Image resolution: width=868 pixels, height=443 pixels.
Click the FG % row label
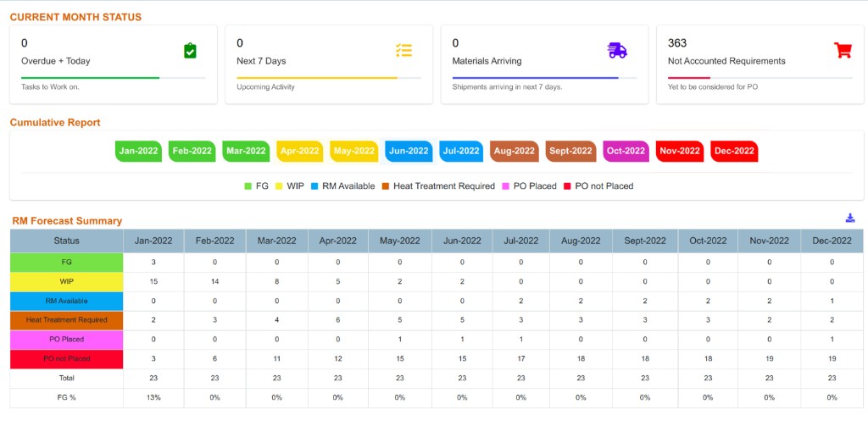click(66, 397)
